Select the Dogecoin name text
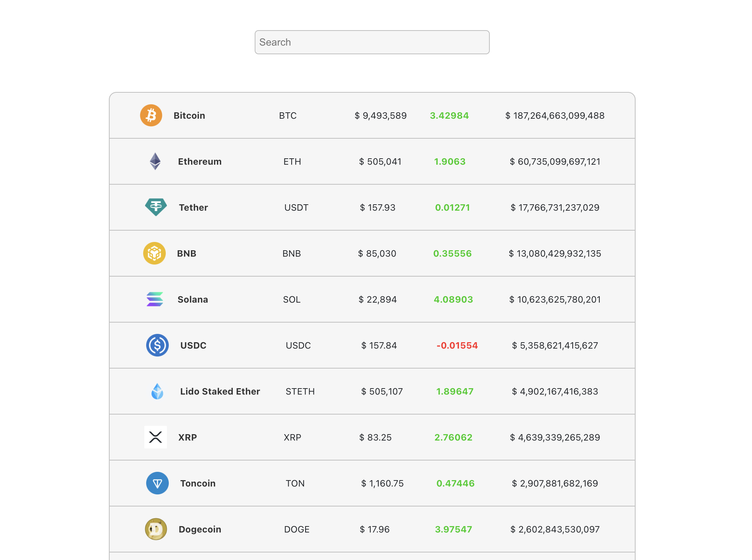This screenshot has height=560, width=752. tap(200, 529)
